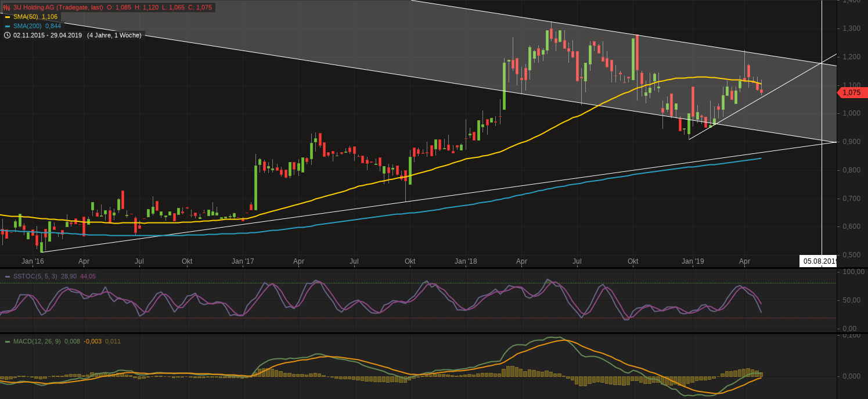The width and height of the screenshot is (868, 399).
Task: Open the SSTOC(5, 5, 3) indicator settings
Action: point(35,276)
